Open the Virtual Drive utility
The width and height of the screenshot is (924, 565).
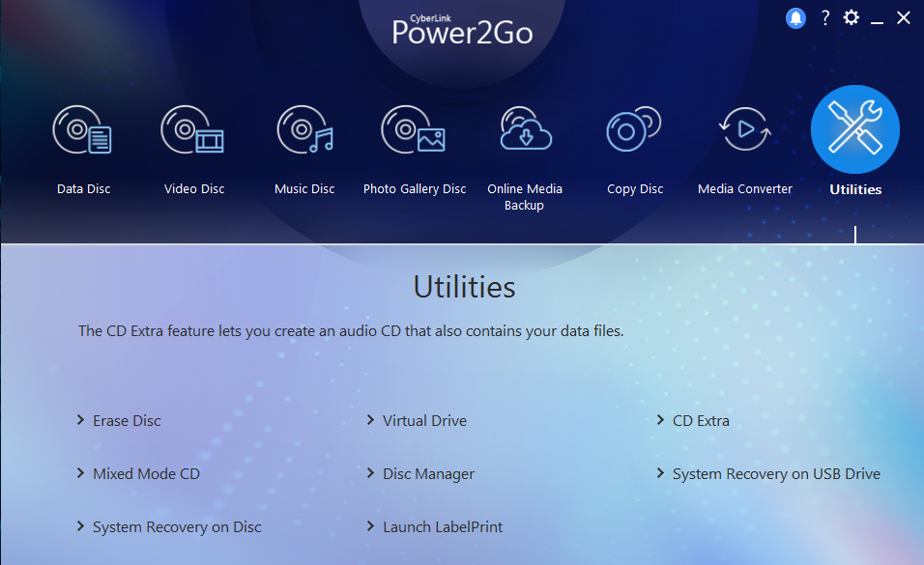point(424,421)
